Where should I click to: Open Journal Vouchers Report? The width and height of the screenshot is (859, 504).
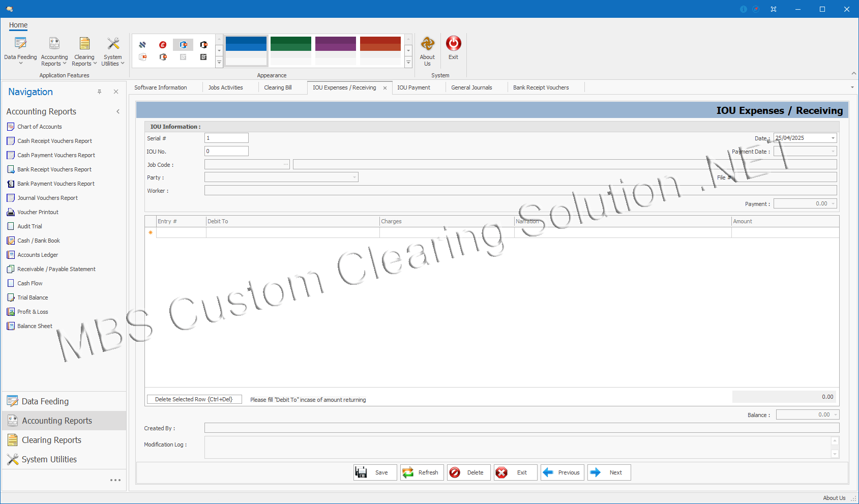point(42,198)
